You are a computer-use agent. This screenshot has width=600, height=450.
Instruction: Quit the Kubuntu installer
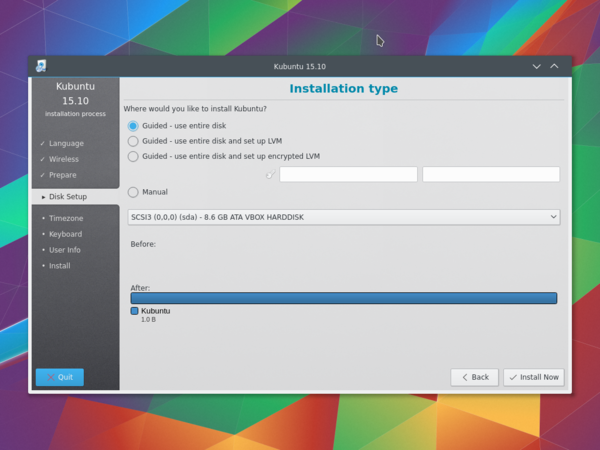coord(60,377)
